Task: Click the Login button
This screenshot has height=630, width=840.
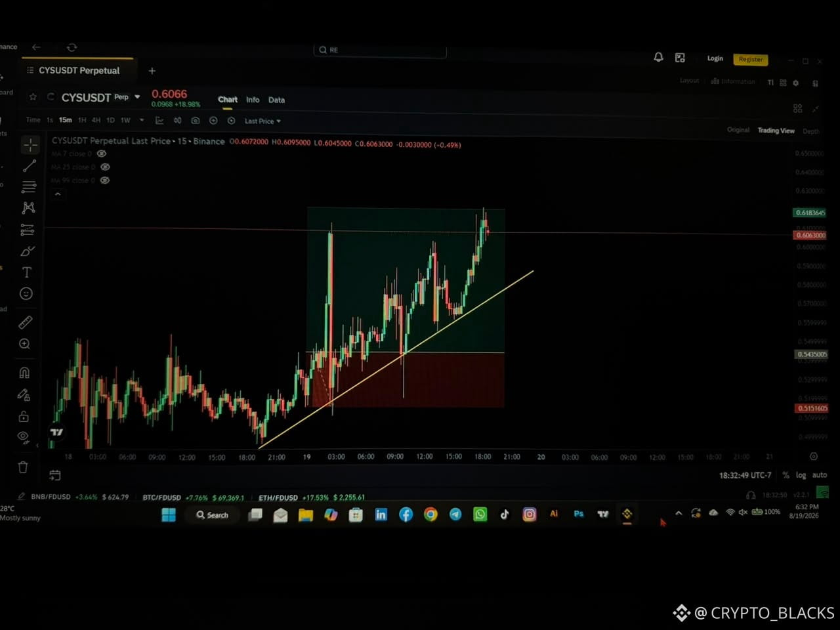Action: [715, 58]
